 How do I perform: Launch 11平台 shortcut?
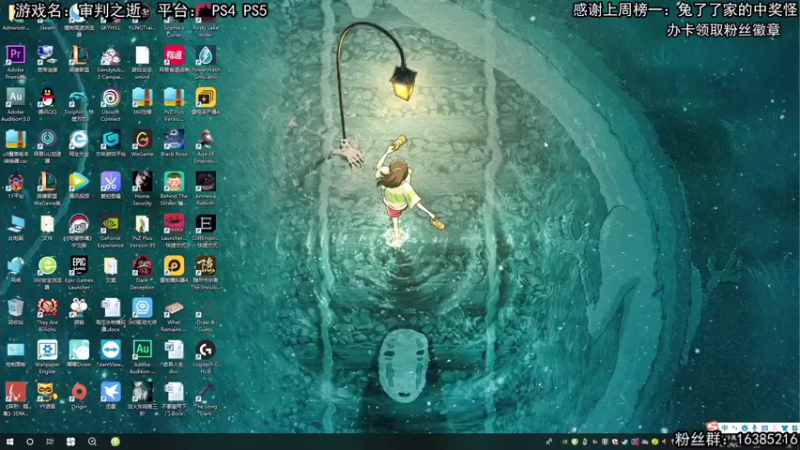click(x=15, y=181)
